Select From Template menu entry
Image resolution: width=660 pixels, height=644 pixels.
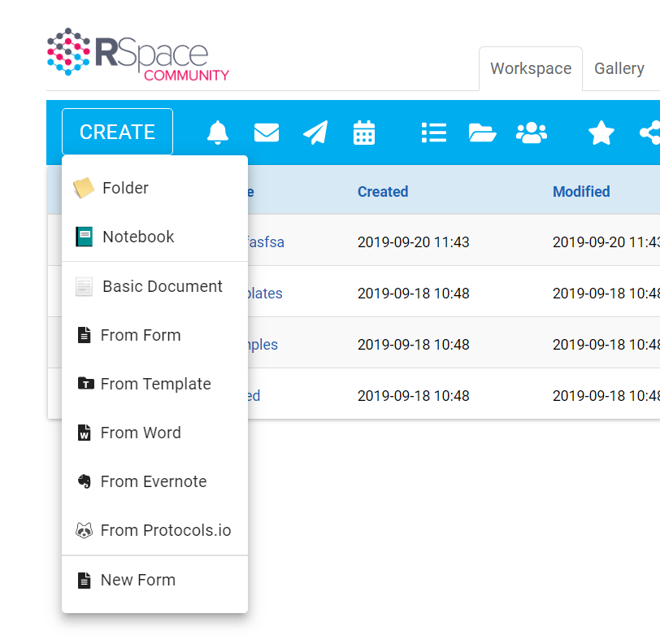155,384
